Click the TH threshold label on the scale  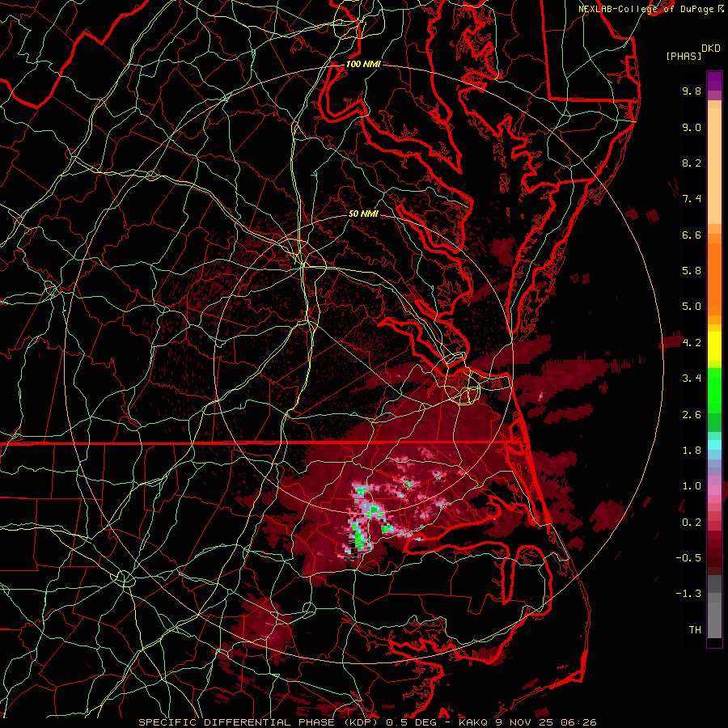click(695, 630)
